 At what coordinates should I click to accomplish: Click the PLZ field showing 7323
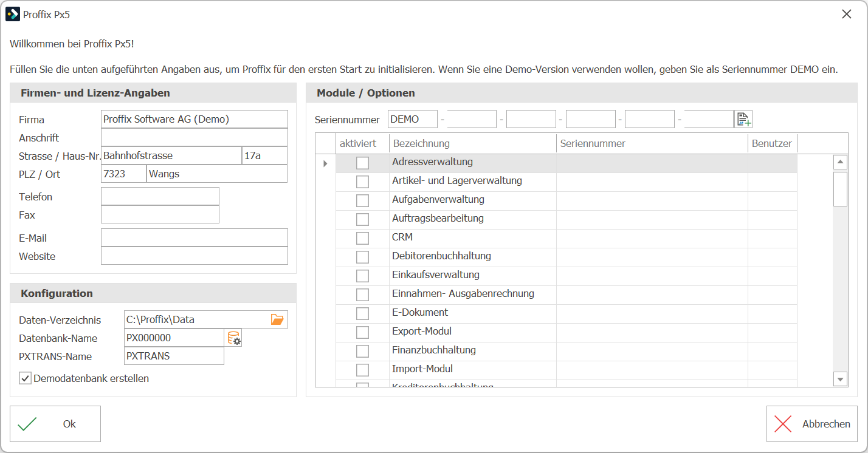(123, 174)
